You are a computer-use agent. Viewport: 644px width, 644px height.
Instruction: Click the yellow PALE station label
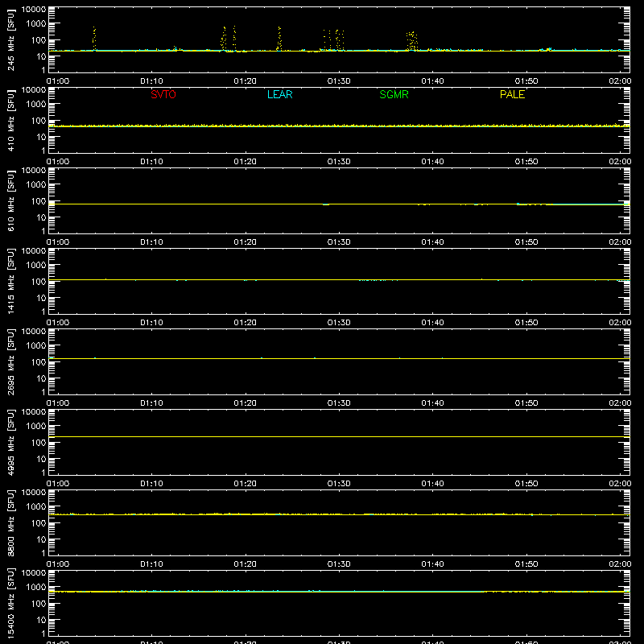pyautogui.click(x=512, y=94)
